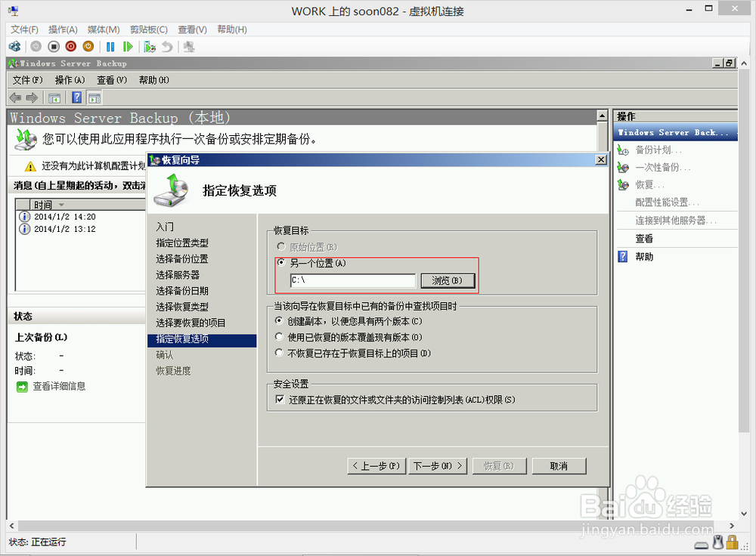The height and width of the screenshot is (556, 756).
Task: Open VM connection Help menu (帮助(H))
Action: click(x=232, y=29)
